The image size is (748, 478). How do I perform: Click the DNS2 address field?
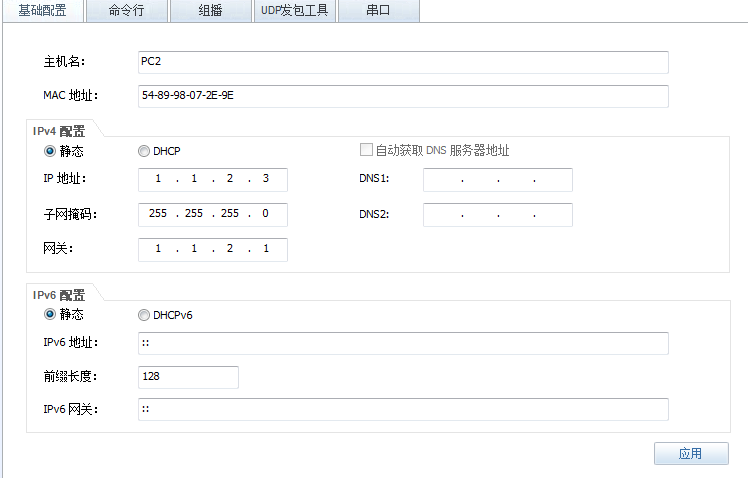[498, 214]
